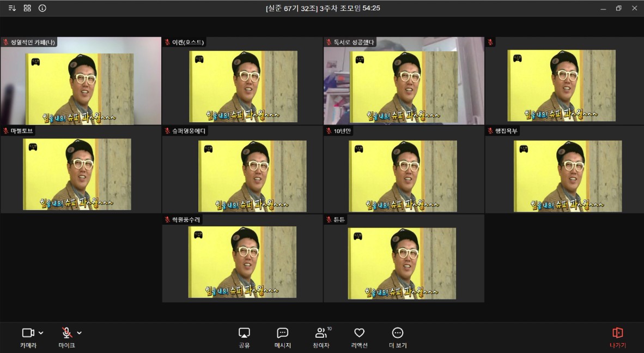
Task: Expand the camera options chevron
Action: (41, 333)
